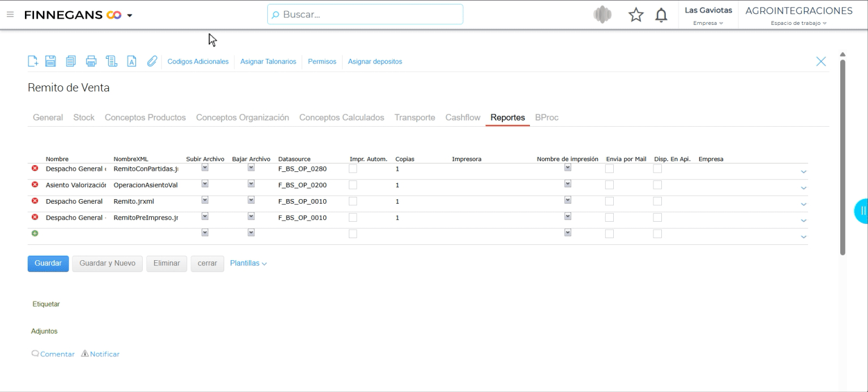Add a new report row with green plus
The width and height of the screenshot is (868, 392).
tap(35, 233)
